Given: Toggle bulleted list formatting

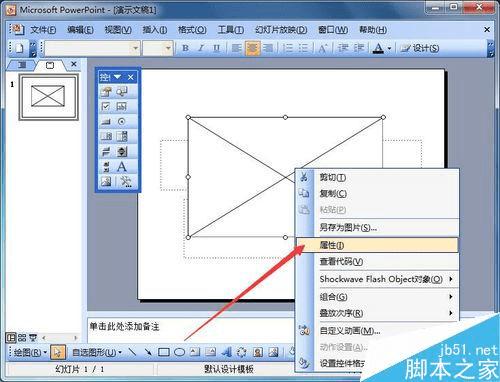Looking at the screenshot, I should (303, 48).
